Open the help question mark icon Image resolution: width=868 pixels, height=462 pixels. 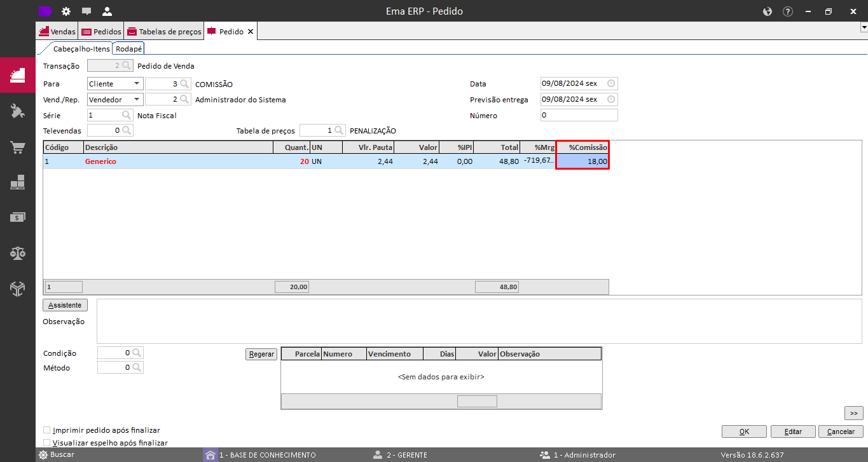point(788,11)
